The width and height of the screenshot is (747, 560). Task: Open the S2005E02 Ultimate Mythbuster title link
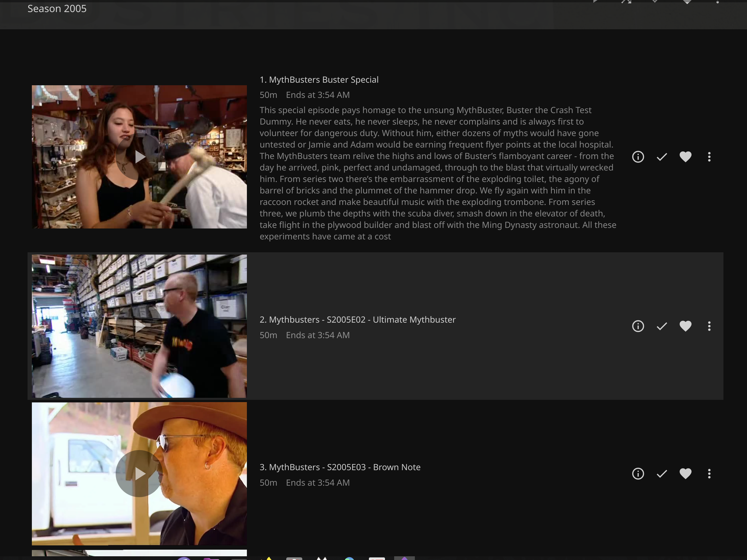[x=357, y=320]
